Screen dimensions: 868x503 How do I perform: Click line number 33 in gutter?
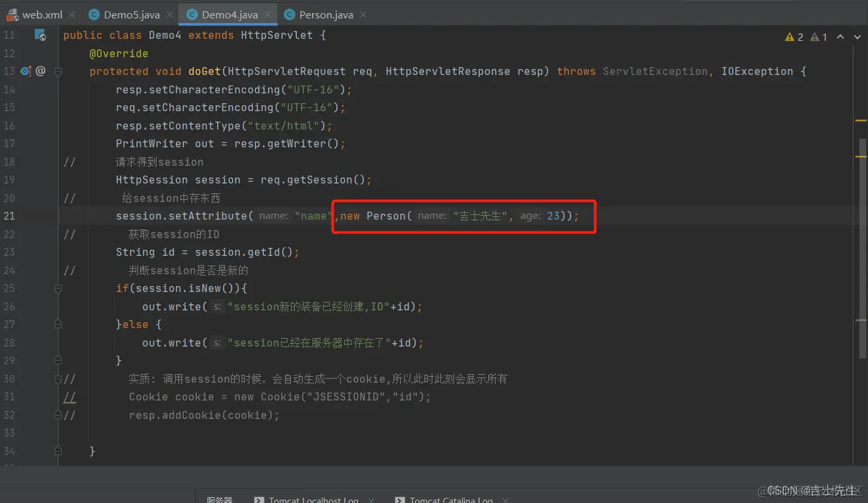click(9, 433)
